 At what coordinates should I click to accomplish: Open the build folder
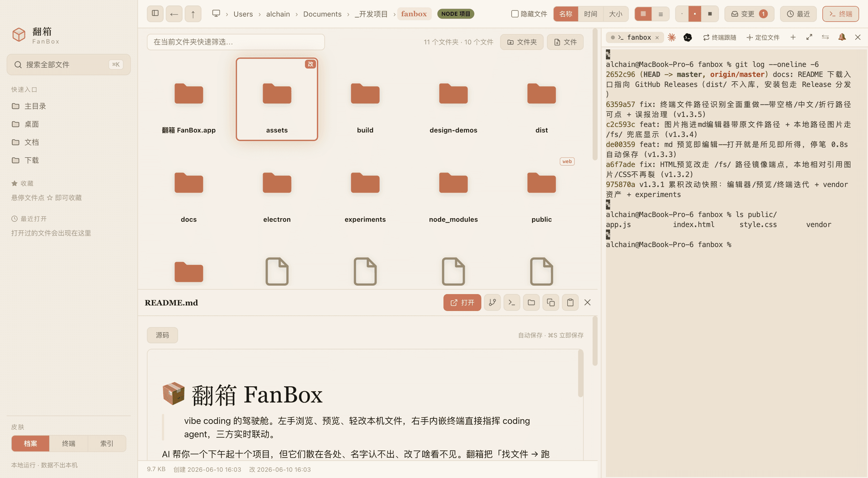coord(365,99)
